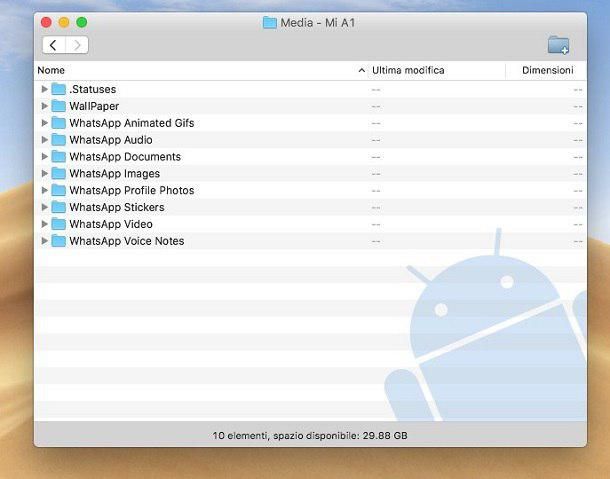The width and height of the screenshot is (610, 479).
Task: Expand the .Statuses folder triangle
Action: point(44,89)
